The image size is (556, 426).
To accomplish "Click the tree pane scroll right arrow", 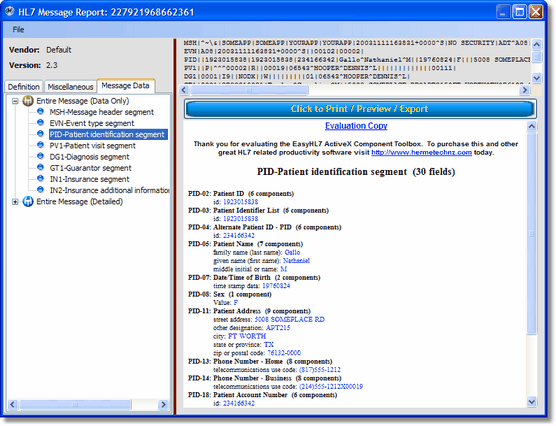I will [x=163, y=404].
